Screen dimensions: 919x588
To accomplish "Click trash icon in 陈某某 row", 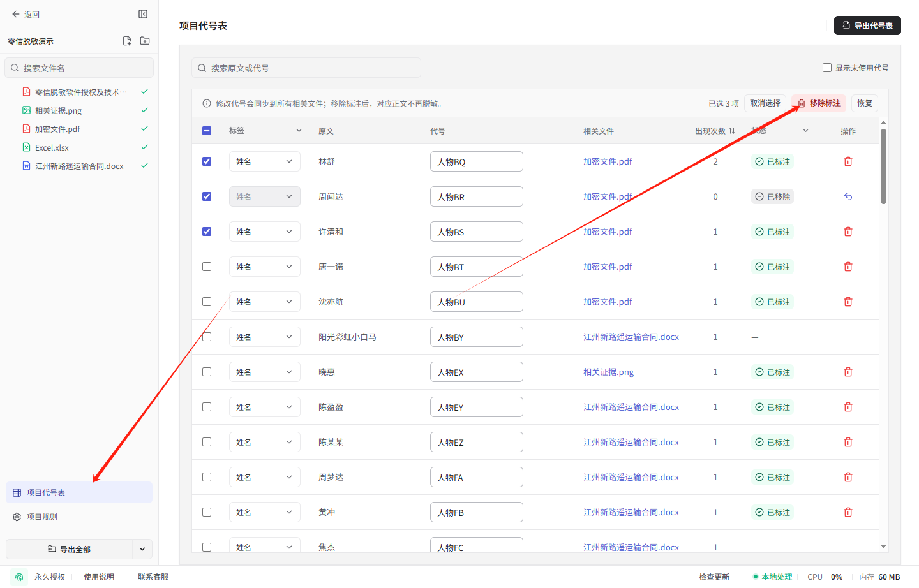I will coord(848,442).
